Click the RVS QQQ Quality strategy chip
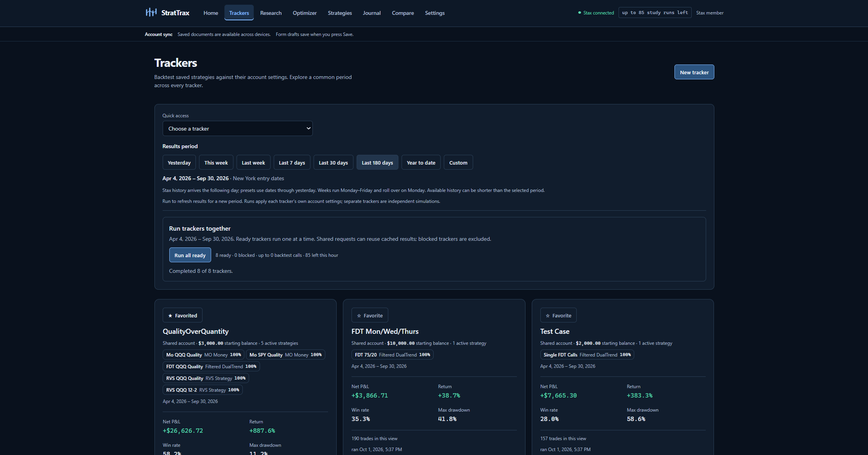The height and width of the screenshot is (455, 868). click(206, 378)
